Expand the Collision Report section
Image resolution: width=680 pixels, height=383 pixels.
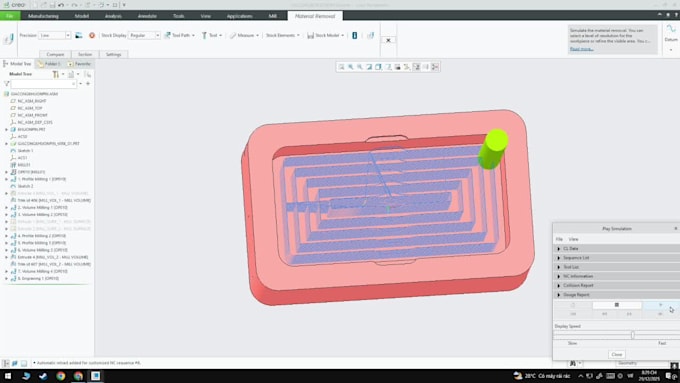[x=559, y=285]
